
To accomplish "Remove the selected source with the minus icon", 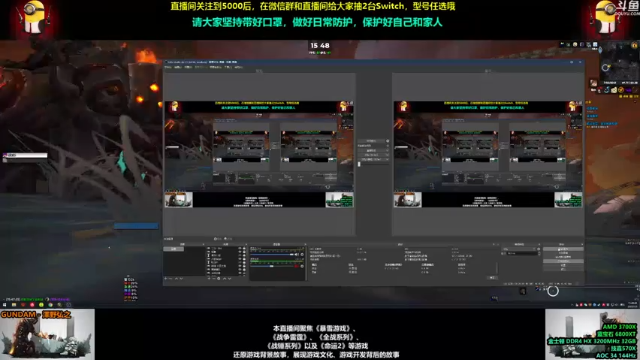I will click(214, 278).
